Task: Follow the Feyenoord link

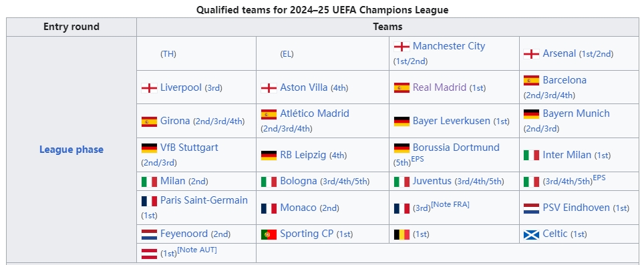Action: (x=184, y=234)
